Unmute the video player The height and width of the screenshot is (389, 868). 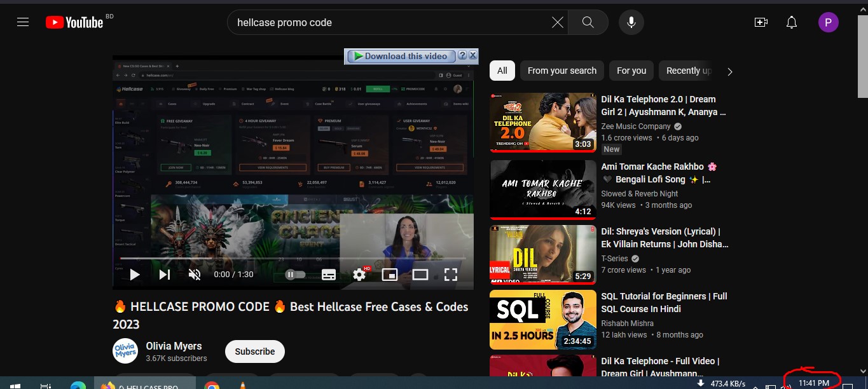point(195,275)
